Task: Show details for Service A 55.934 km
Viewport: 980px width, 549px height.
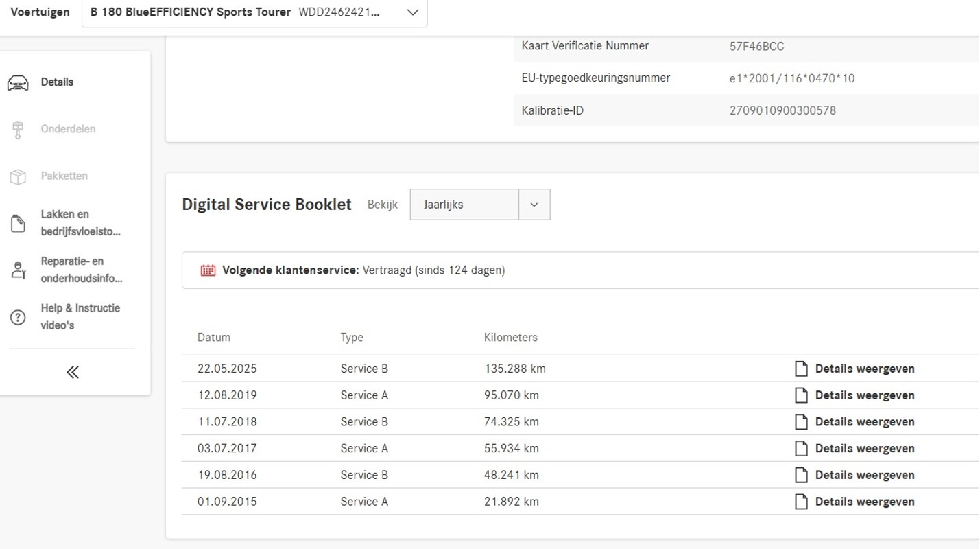Action: pyautogui.click(x=865, y=448)
